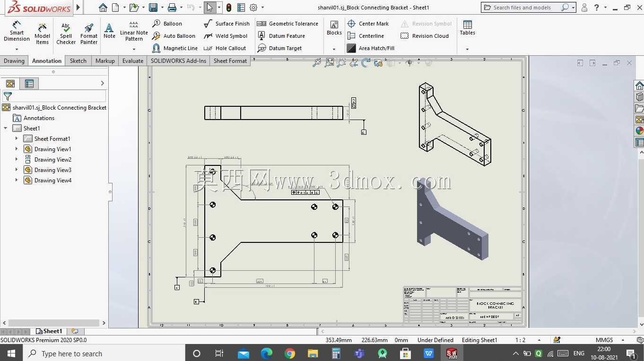The image size is (644, 361).
Task: Expand the Drawing View4 tree node
Action: click(x=17, y=180)
